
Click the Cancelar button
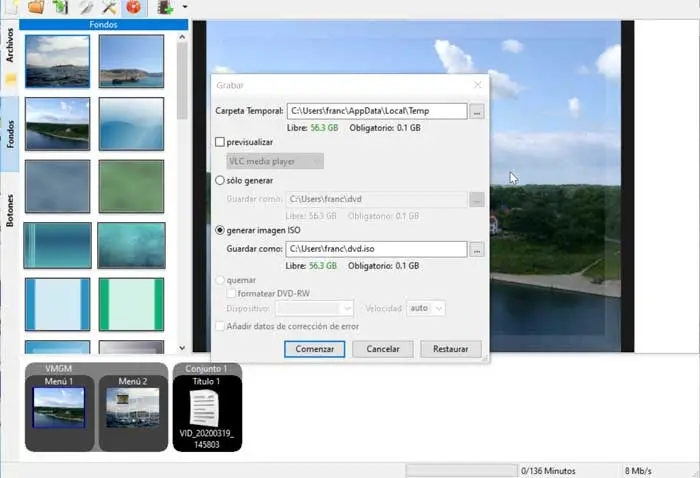tap(383, 349)
